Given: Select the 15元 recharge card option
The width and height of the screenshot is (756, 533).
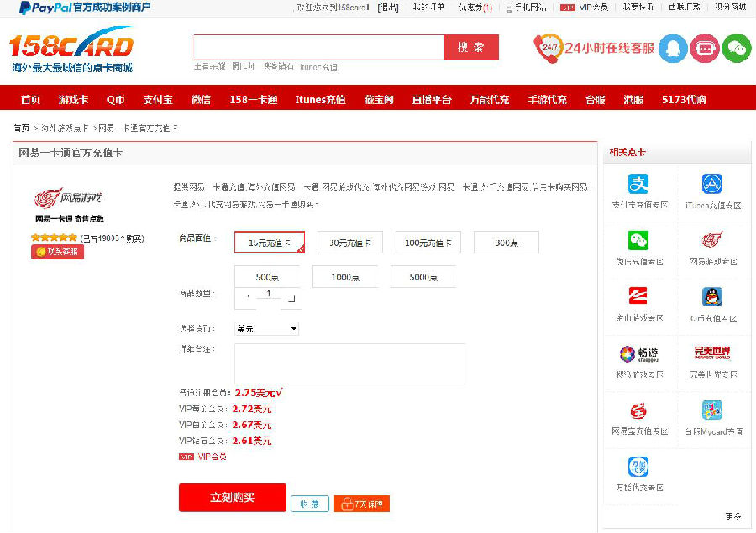Looking at the screenshot, I should (x=270, y=243).
